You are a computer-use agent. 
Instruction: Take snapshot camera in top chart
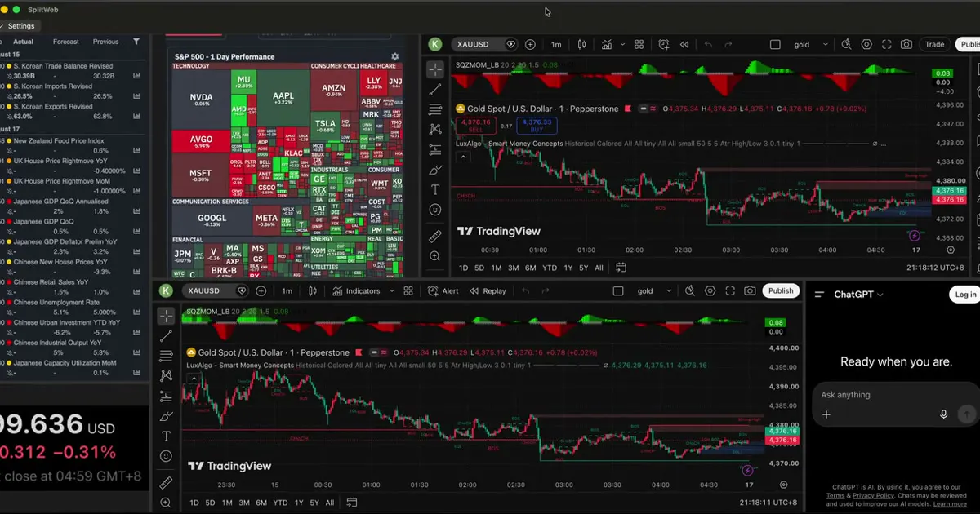point(906,44)
